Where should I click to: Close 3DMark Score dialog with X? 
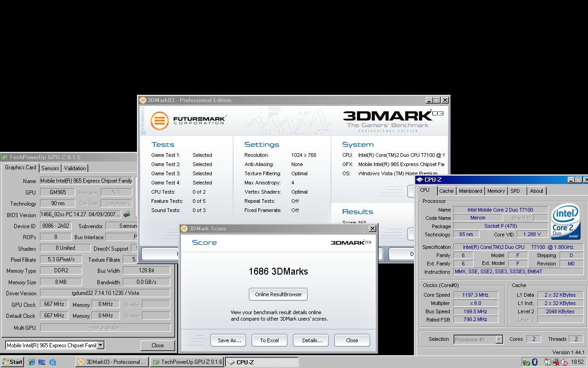point(373,229)
